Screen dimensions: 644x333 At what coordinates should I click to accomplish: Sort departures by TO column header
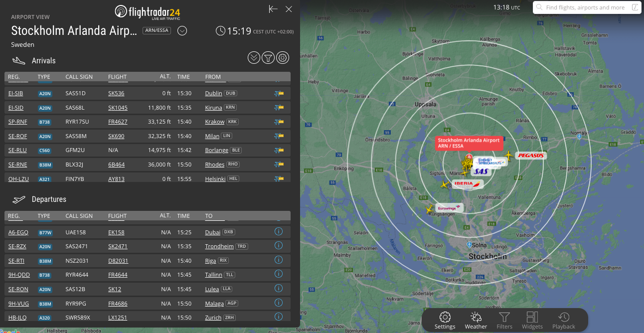(209, 216)
